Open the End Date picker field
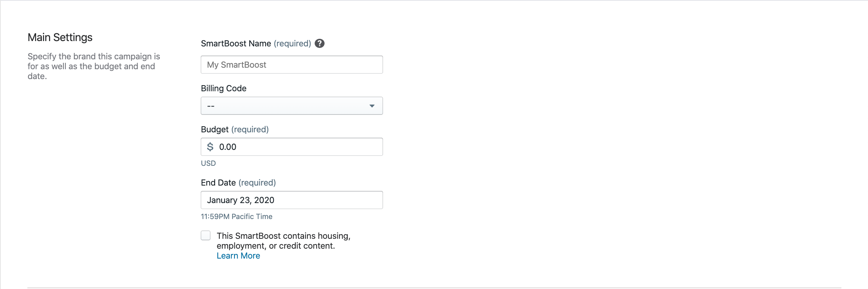Screen dimensions: 868x289 tap(291, 200)
